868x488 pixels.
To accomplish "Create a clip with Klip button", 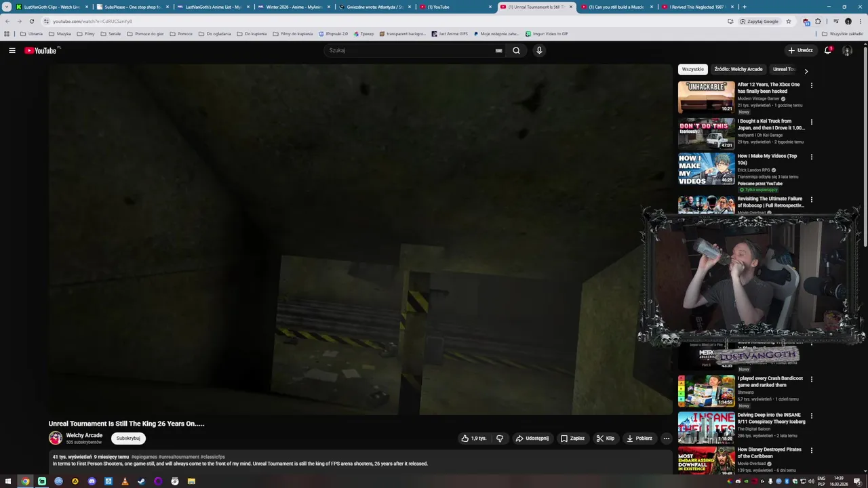I will (606, 439).
